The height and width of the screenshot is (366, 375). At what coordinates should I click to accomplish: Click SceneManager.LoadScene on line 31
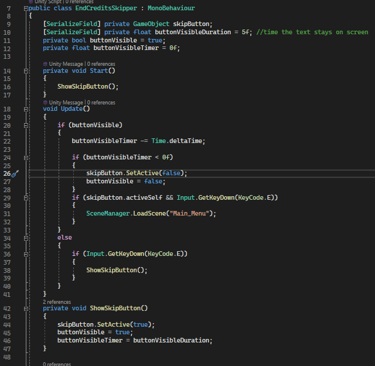click(x=126, y=213)
